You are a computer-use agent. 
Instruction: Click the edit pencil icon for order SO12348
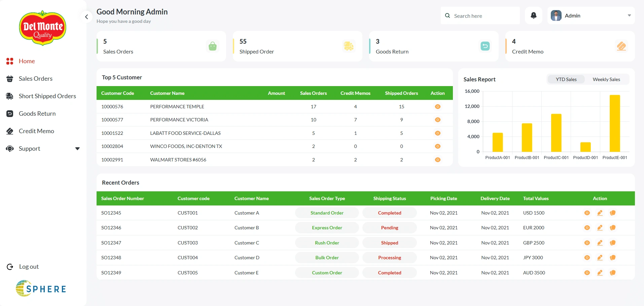coord(600,258)
